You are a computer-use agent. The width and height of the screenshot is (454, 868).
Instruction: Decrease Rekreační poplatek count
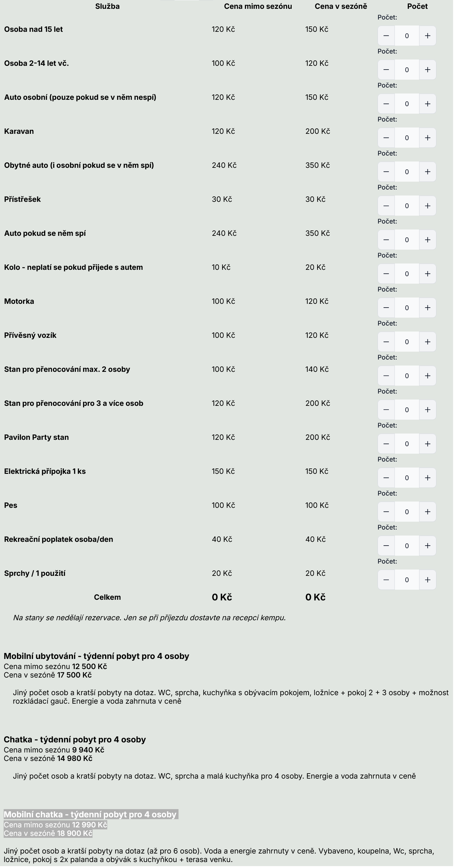pos(387,546)
